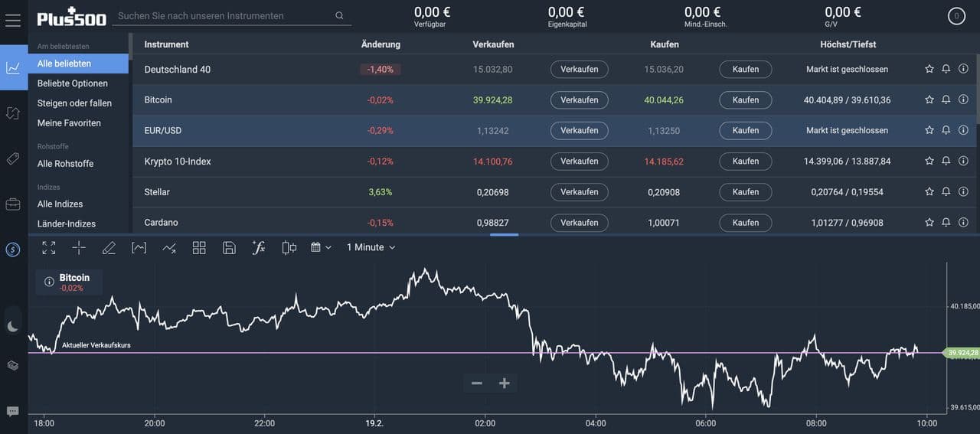
Task: Select the pencil drawing tool
Action: coord(109,247)
